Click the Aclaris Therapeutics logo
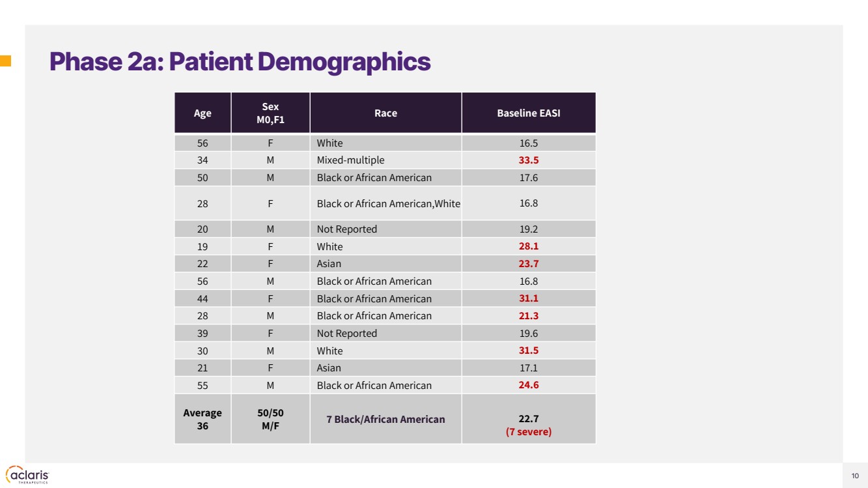The width and height of the screenshot is (868, 488). (27, 474)
